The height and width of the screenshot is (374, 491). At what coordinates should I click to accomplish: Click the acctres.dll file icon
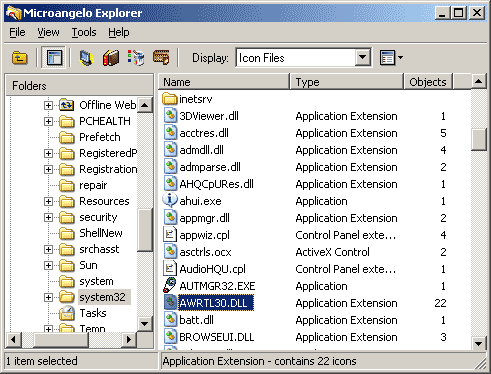point(170,133)
